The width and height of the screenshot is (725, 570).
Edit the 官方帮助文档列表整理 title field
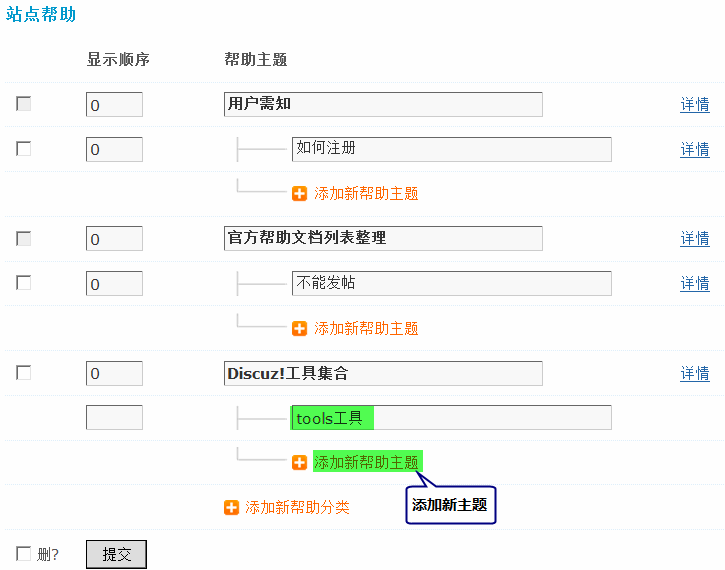click(383, 238)
